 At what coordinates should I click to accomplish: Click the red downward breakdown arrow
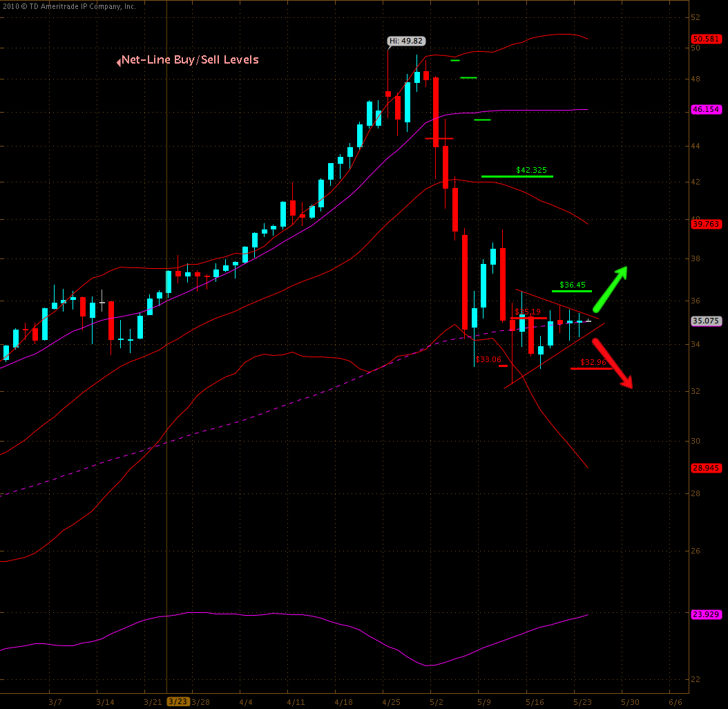(x=613, y=363)
